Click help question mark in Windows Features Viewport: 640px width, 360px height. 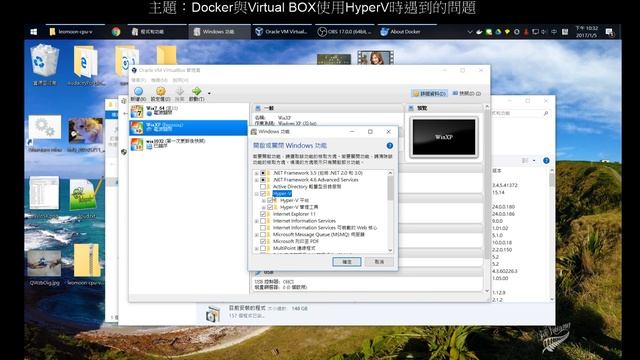(x=389, y=146)
